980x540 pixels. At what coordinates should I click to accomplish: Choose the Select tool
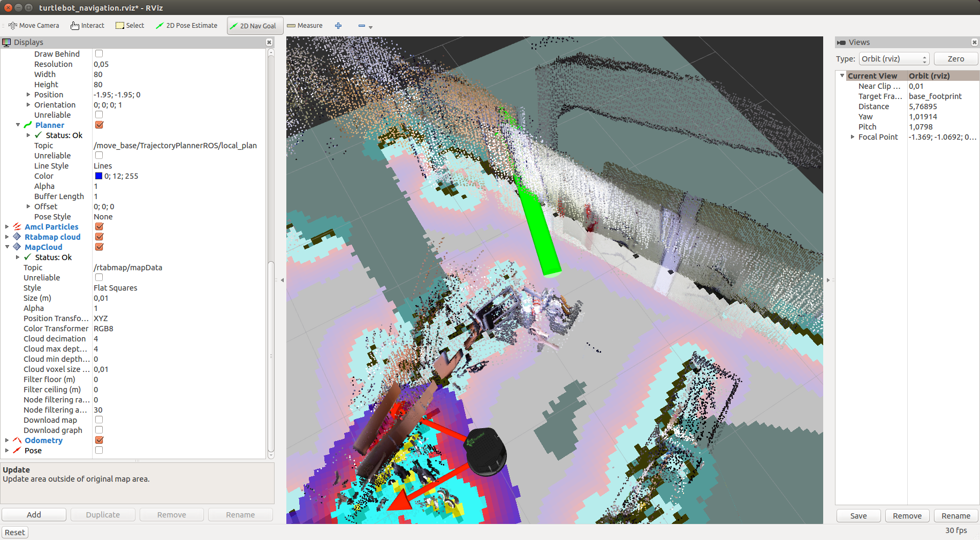pos(130,26)
